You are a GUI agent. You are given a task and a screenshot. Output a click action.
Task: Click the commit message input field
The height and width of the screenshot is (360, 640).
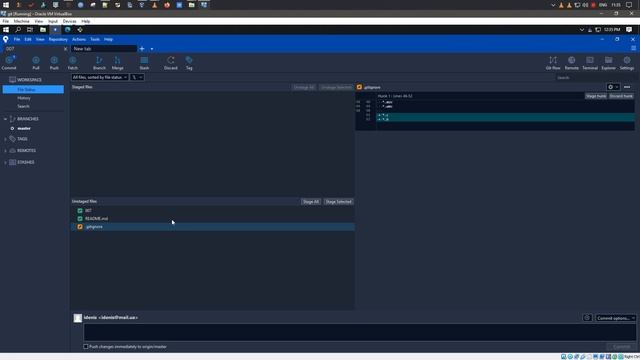coord(360,332)
